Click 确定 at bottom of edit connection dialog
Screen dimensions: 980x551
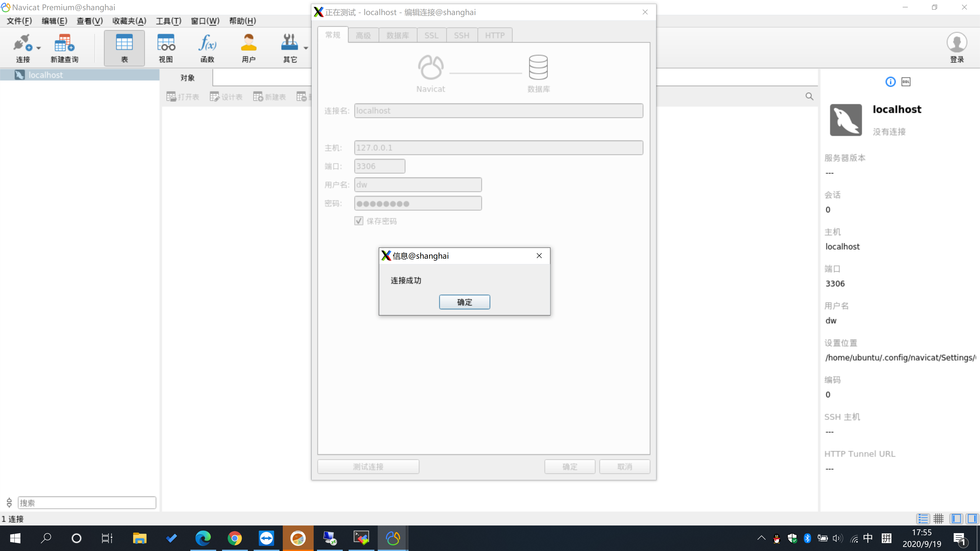pos(570,467)
